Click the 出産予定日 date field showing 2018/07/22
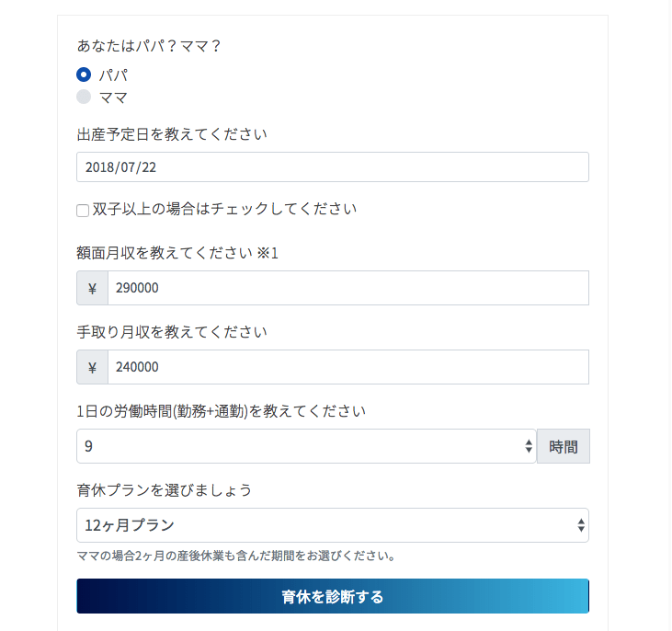Viewport: 672px width, 631px height. coord(332,167)
